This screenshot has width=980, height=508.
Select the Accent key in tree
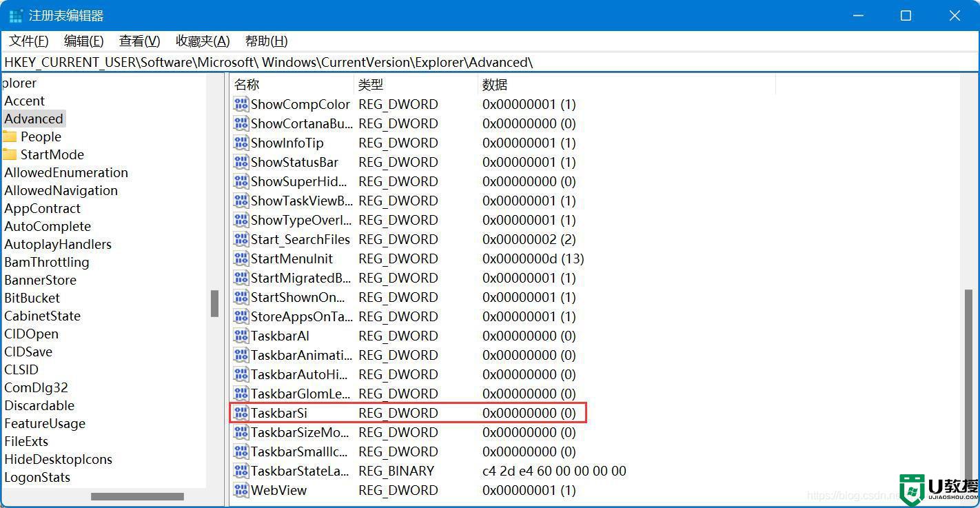point(25,101)
